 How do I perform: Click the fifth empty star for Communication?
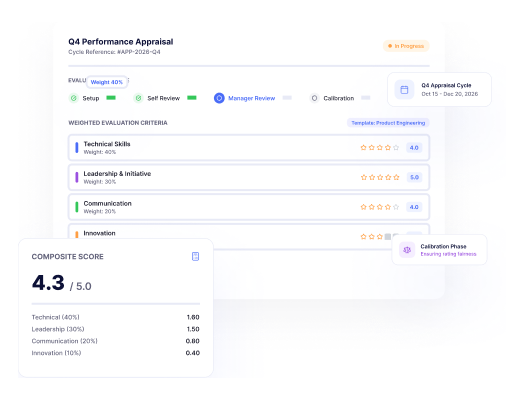[x=396, y=207]
